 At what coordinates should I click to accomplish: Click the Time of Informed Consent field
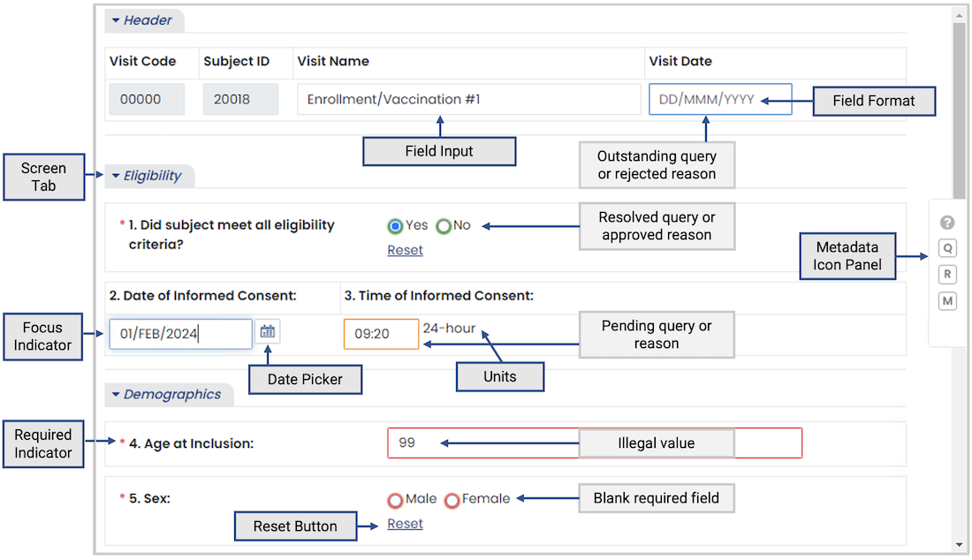pos(381,334)
